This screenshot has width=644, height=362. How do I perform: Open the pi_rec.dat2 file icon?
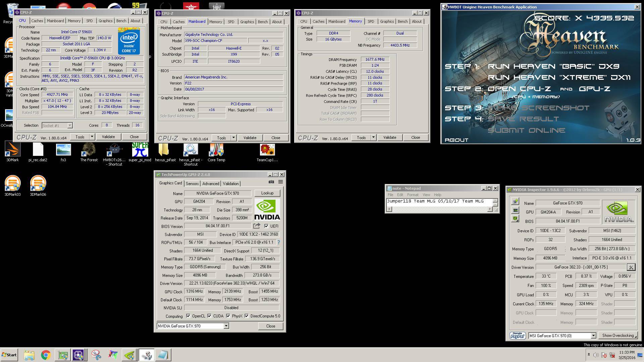(38, 152)
